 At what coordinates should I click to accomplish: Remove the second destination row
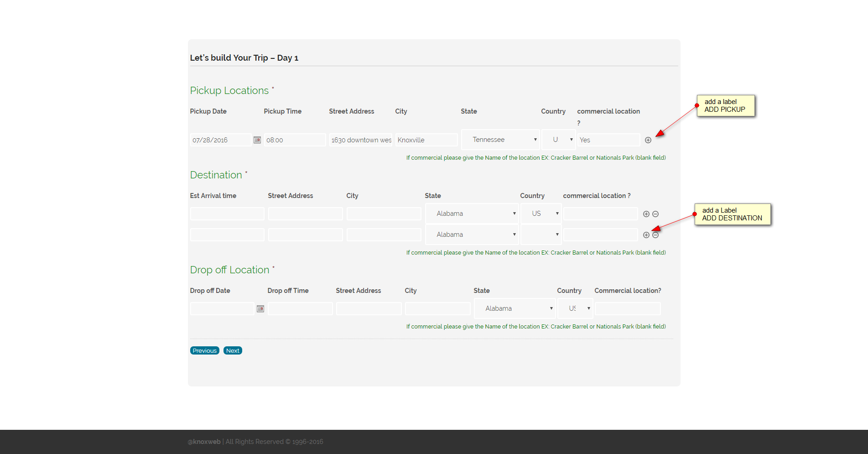tap(655, 235)
